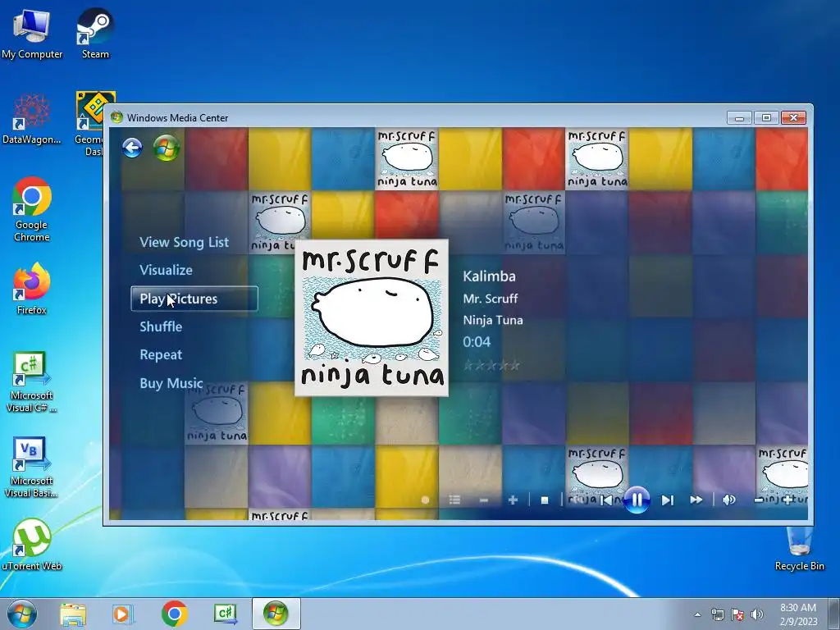Image resolution: width=840 pixels, height=630 pixels.
Task: Select the Recycle Bin on the desktop
Action: 799,549
